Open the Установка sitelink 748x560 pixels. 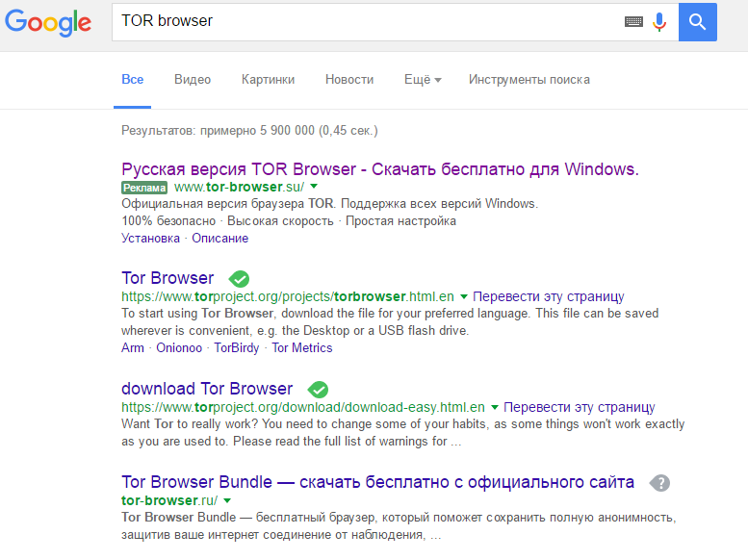tap(150, 238)
